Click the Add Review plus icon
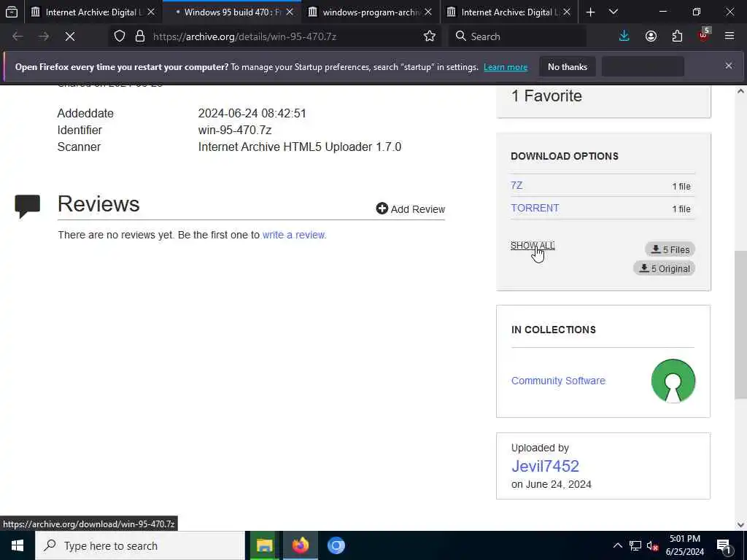 pyautogui.click(x=382, y=209)
